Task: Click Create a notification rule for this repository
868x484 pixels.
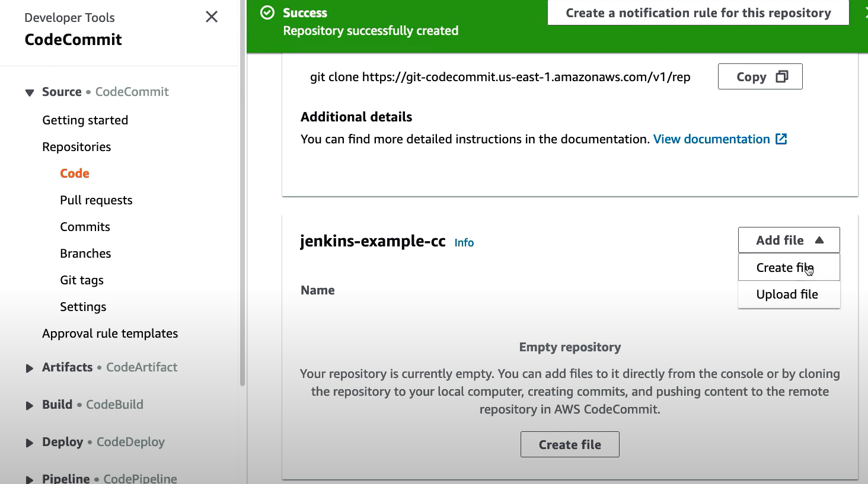Action: [698, 12]
